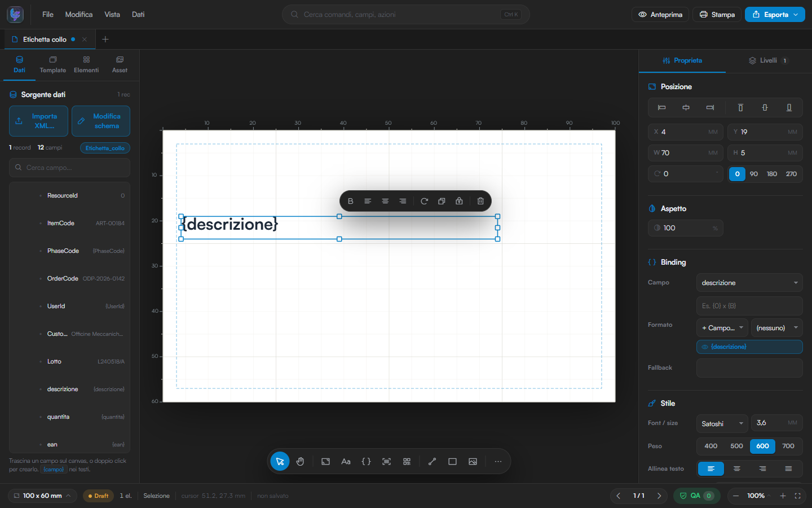The width and height of the screenshot is (812, 508).
Task: Set rotation to 90 degrees
Action: click(x=754, y=174)
